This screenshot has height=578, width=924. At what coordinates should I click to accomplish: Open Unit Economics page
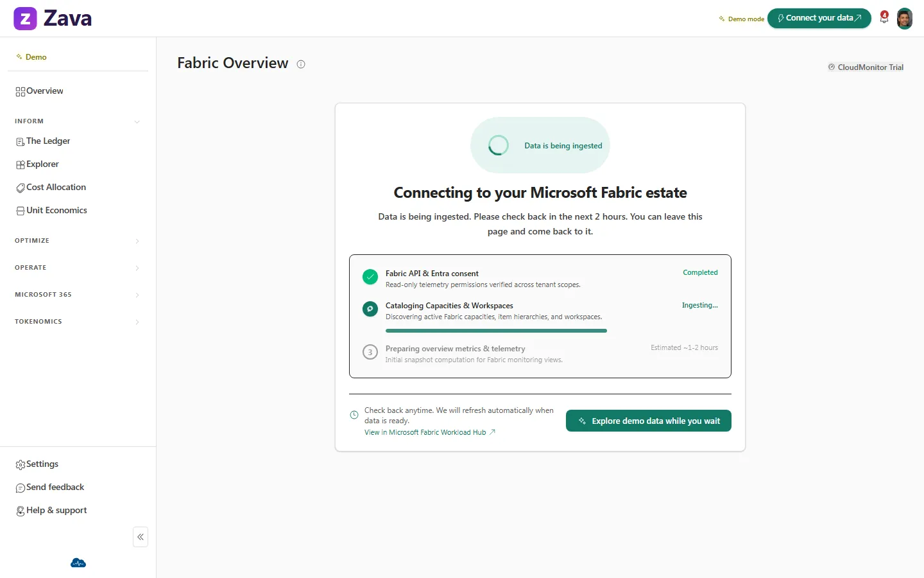pos(78,211)
